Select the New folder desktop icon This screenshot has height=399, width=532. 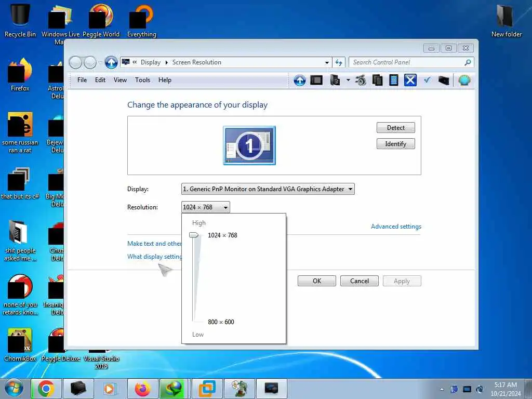point(506,20)
